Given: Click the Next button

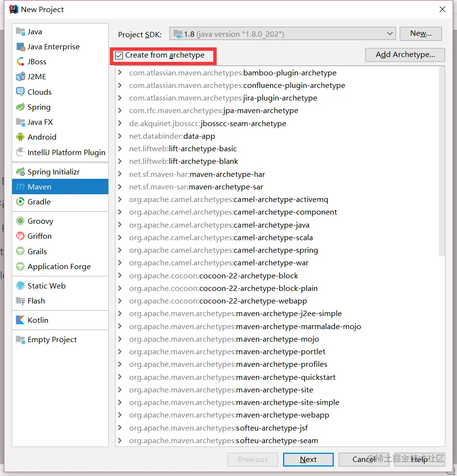Looking at the screenshot, I should pyautogui.click(x=308, y=460).
